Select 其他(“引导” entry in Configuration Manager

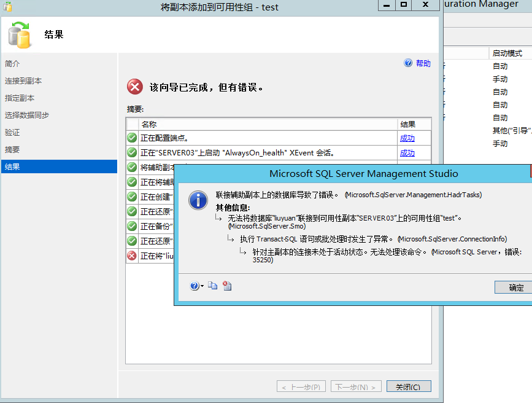(x=512, y=130)
